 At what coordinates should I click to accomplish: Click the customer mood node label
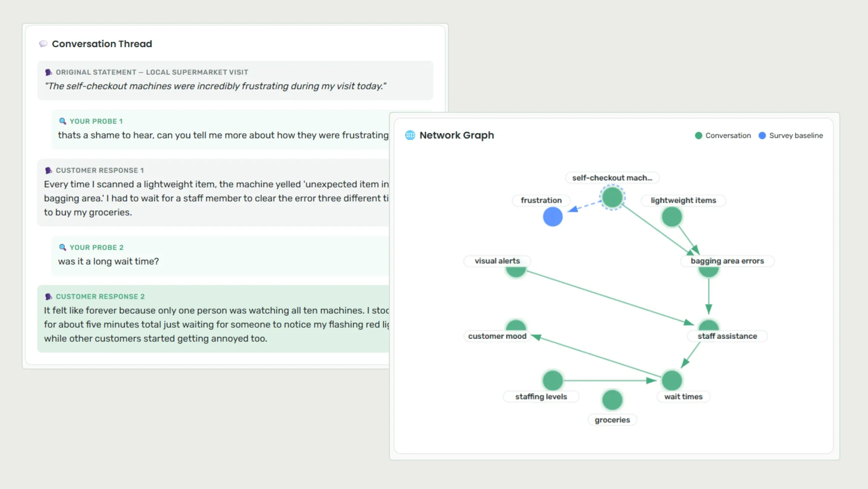(x=497, y=336)
